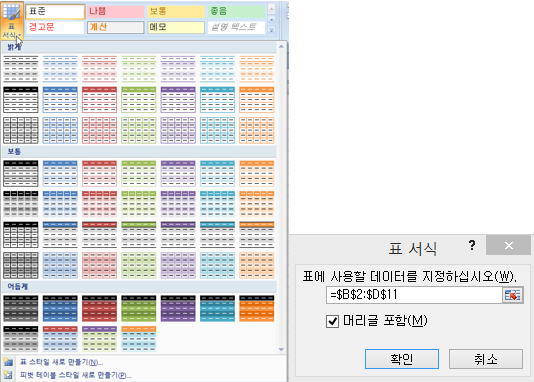Select light black header-bar outlined table style
The width and height of the screenshot is (534, 382).
(x=21, y=100)
